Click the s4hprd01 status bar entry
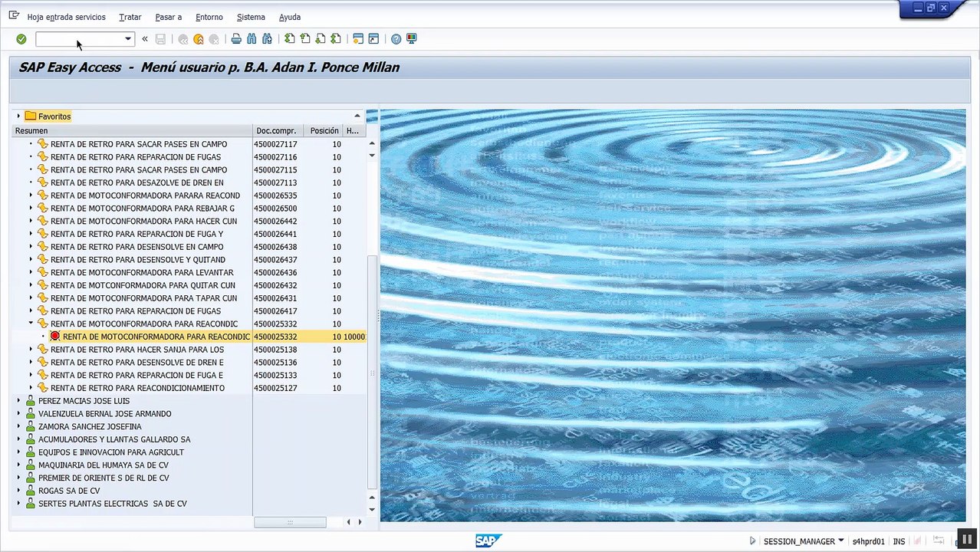980x552 pixels. coord(868,541)
